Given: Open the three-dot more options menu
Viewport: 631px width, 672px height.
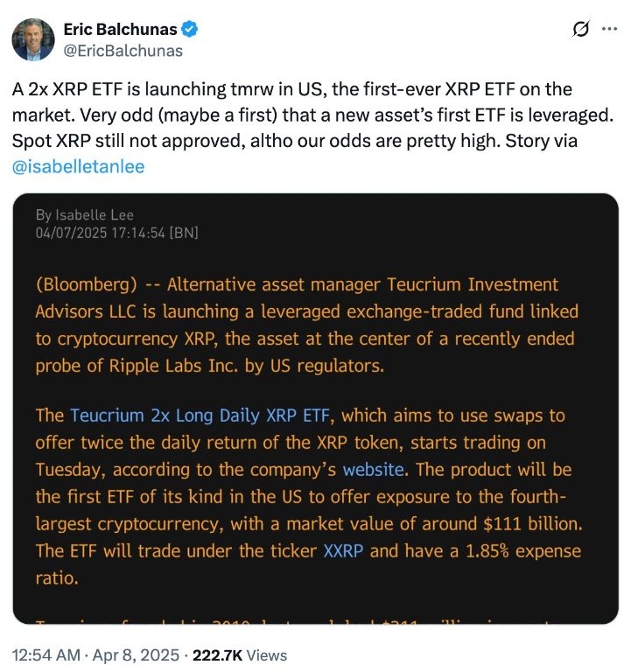Looking at the screenshot, I should tap(609, 30).
